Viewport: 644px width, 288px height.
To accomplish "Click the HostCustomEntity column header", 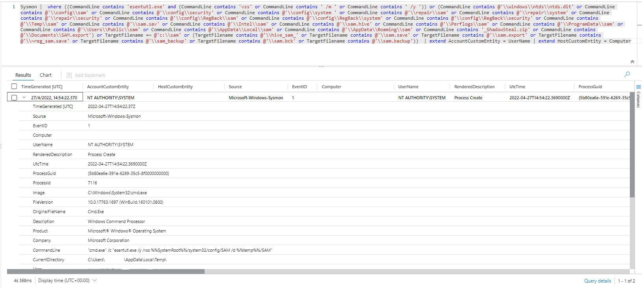I will click(x=175, y=87).
